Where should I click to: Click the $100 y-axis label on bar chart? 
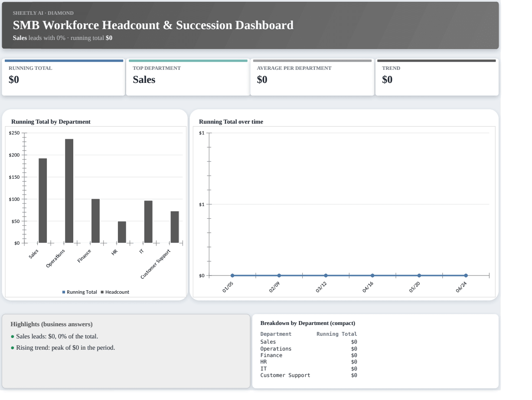point(14,199)
